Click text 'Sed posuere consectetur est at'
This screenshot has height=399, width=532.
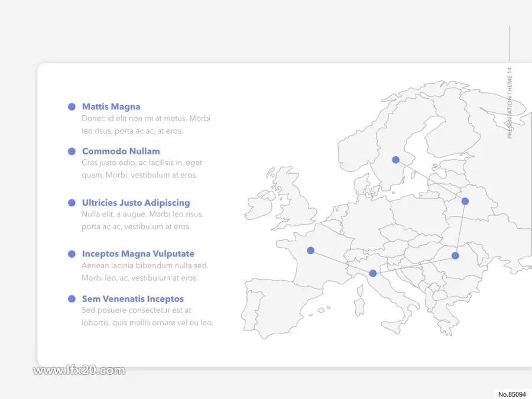(x=137, y=310)
